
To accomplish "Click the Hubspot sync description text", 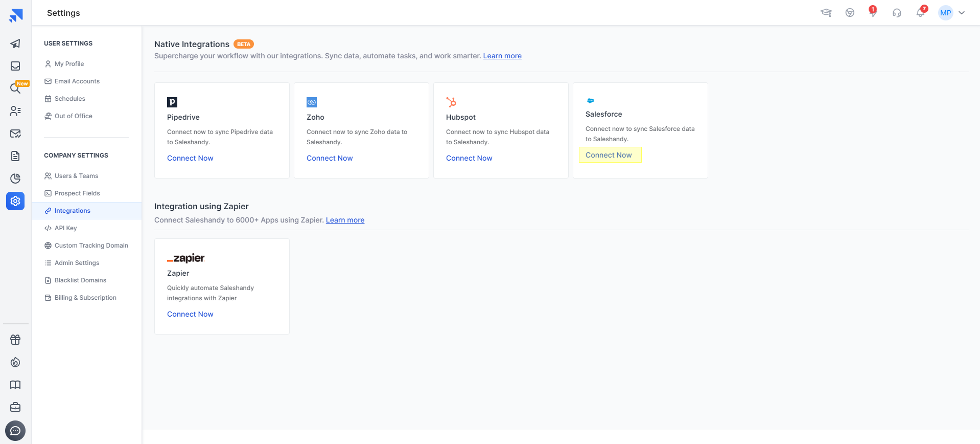I will pos(498,137).
